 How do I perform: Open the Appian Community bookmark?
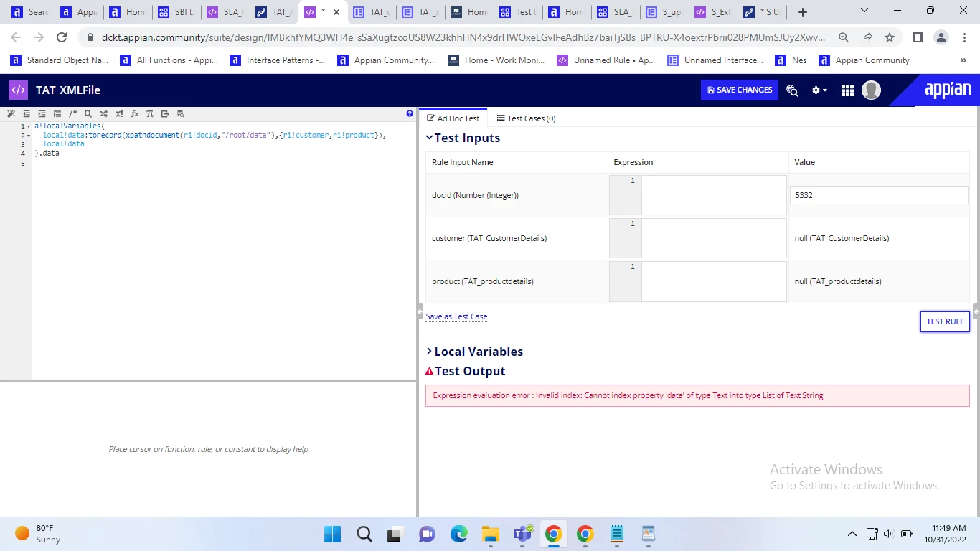[864, 60]
